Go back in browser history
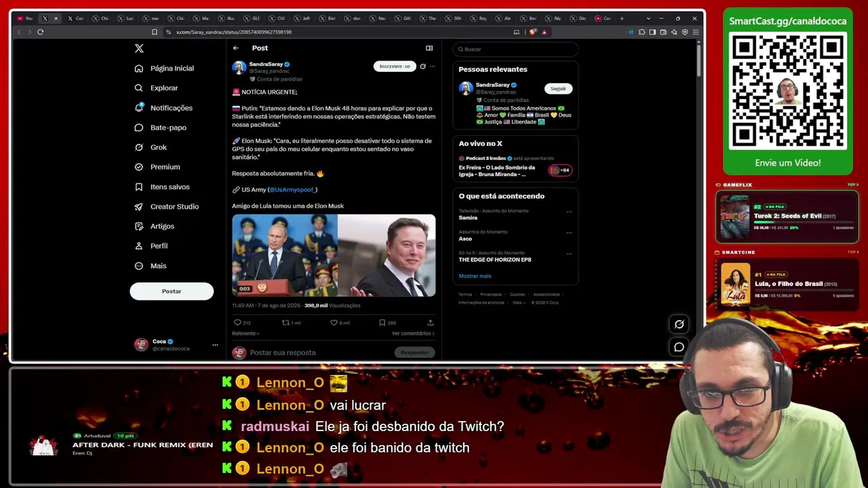This screenshot has width=868, height=488. tap(19, 32)
